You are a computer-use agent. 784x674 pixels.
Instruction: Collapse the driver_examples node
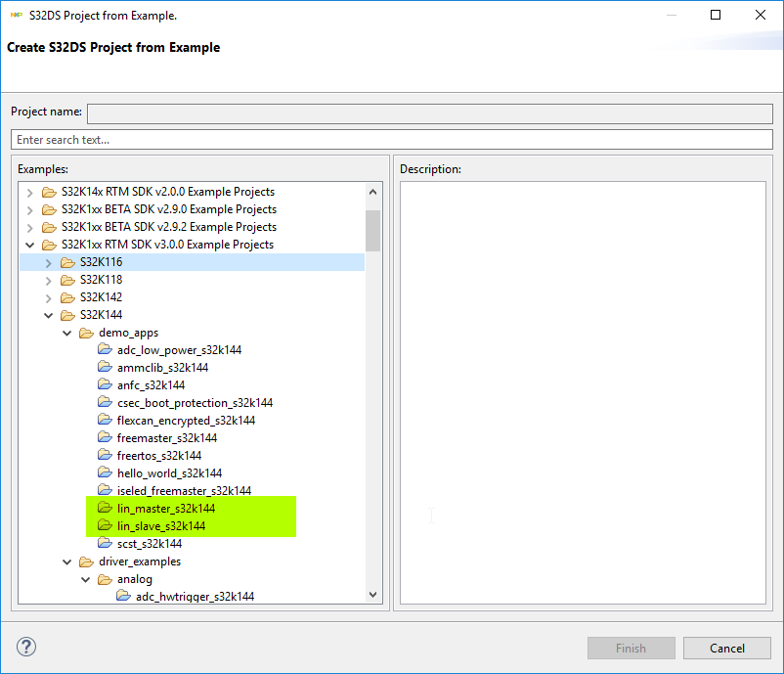[x=67, y=562]
